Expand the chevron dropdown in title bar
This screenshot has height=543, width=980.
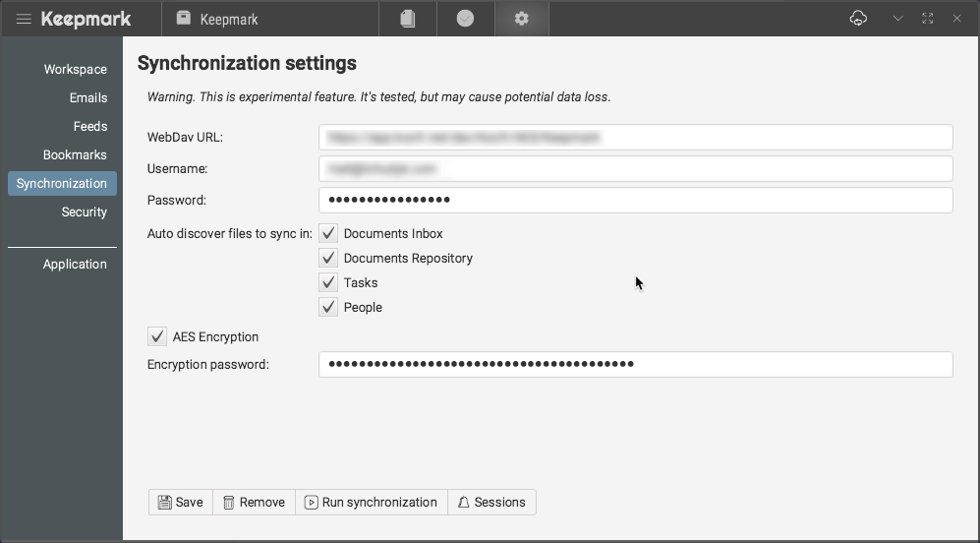pyautogui.click(x=897, y=19)
